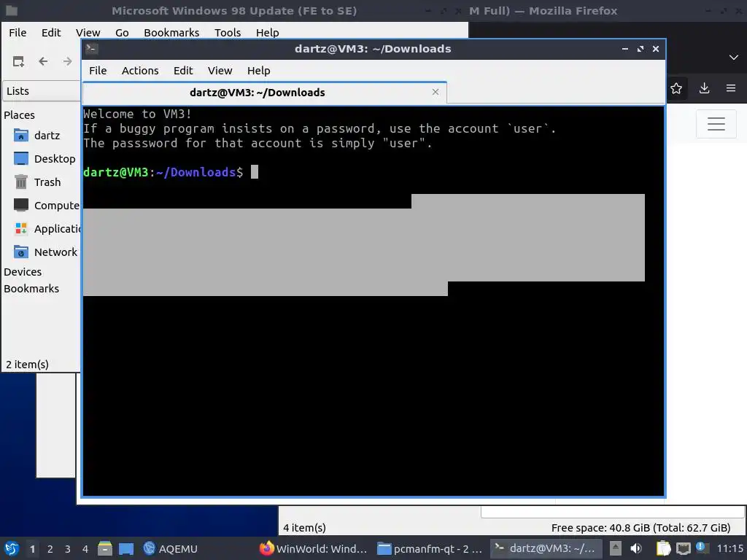Switch to desktop 2
The image size is (747, 560).
click(x=50, y=549)
